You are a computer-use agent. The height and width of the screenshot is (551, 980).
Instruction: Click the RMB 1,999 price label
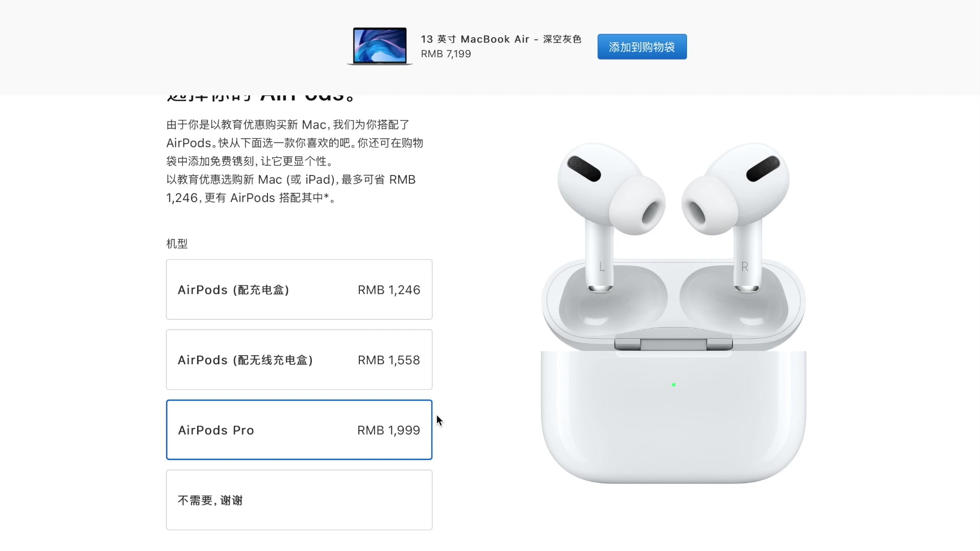click(x=388, y=430)
